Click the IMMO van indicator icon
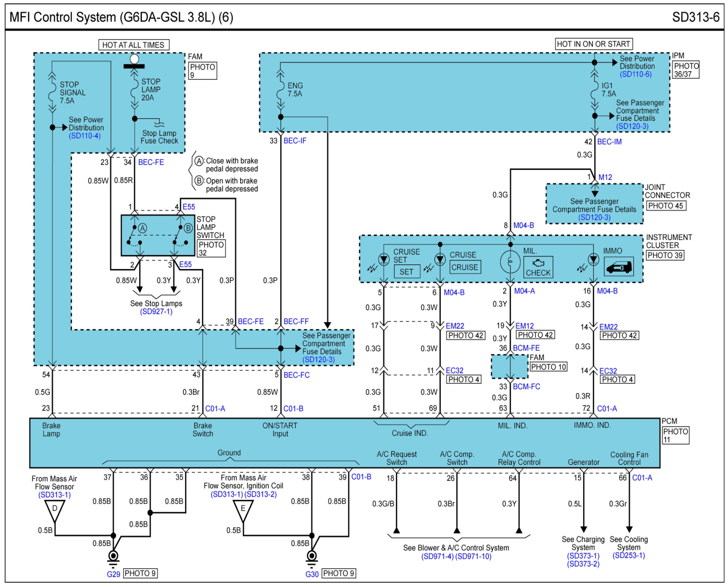 [618, 268]
